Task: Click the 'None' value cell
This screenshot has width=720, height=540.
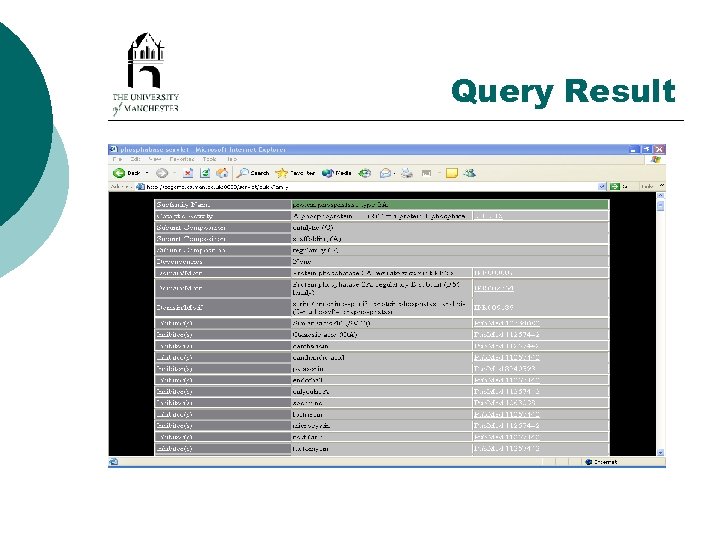Action: [x=450, y=262]
